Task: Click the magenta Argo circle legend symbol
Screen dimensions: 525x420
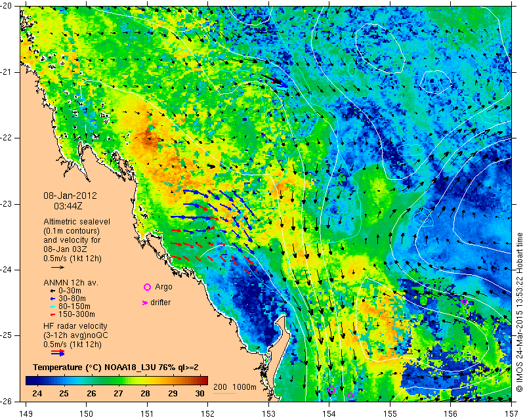Action: 147,287
